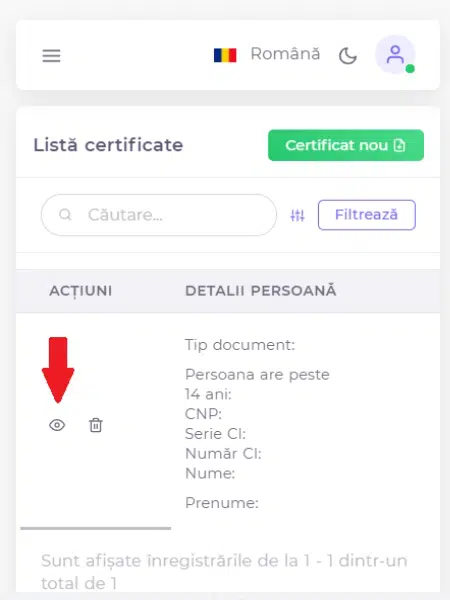Click the Certificat nou button
450x600 pixels.
point(346,145)
